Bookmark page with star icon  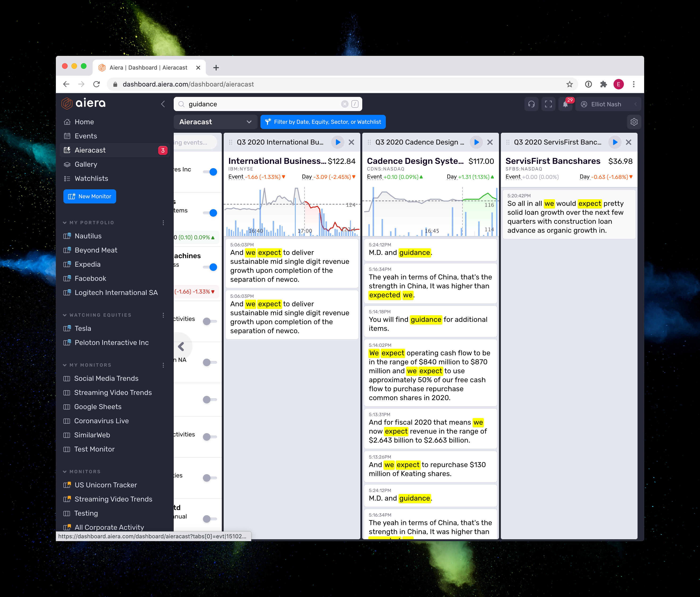pos(570,84)
